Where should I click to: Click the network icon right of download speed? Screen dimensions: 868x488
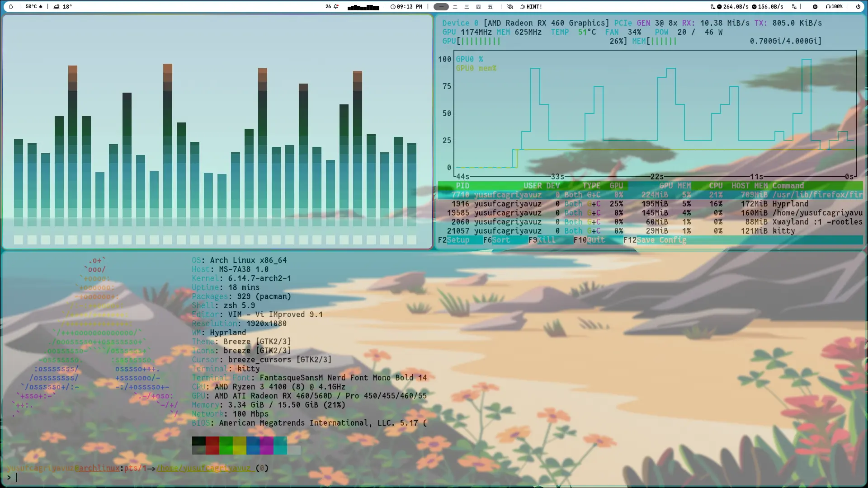tap(794, 7)
